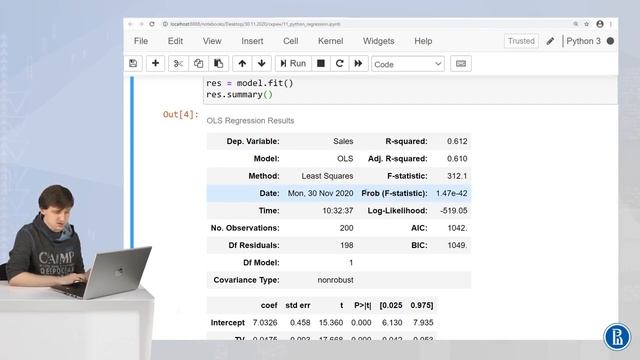Click the Time value 10:32:37
This screenshot has width=640, height=360.
click(338, 211)
